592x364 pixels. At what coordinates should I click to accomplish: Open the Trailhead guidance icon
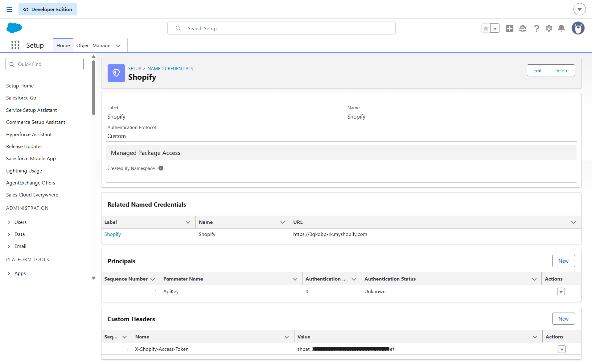pos(523,28)
